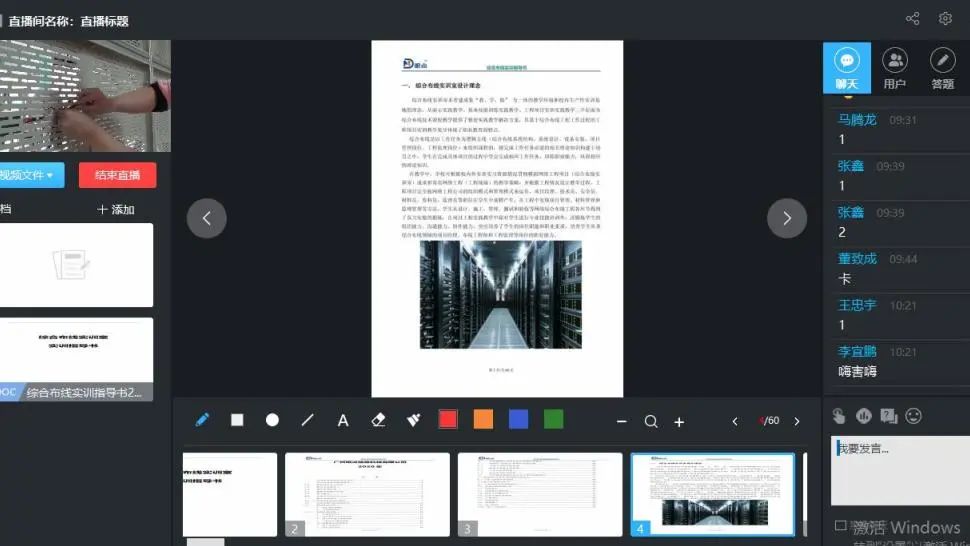The width and height of the screenshot is (970, 546).
Task: Switch to the 答题 quiz tab
Action: tap(942, 68)
